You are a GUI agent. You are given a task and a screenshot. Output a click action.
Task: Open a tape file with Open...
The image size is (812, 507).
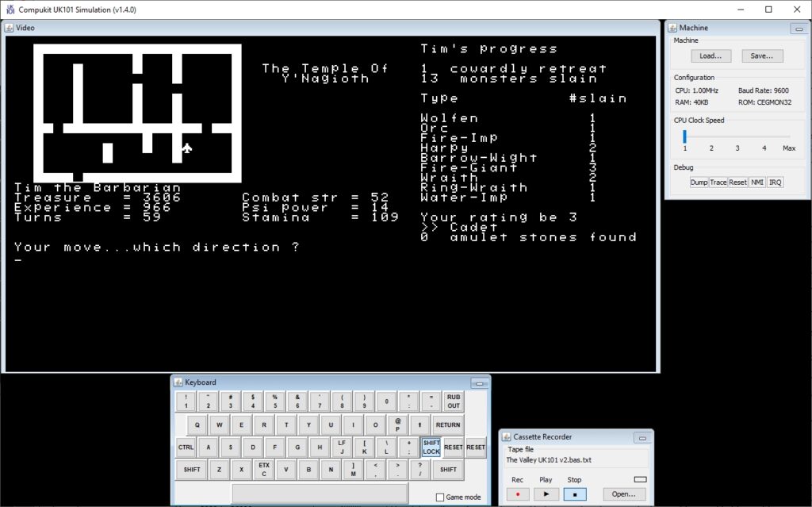[x=624, y=494]
